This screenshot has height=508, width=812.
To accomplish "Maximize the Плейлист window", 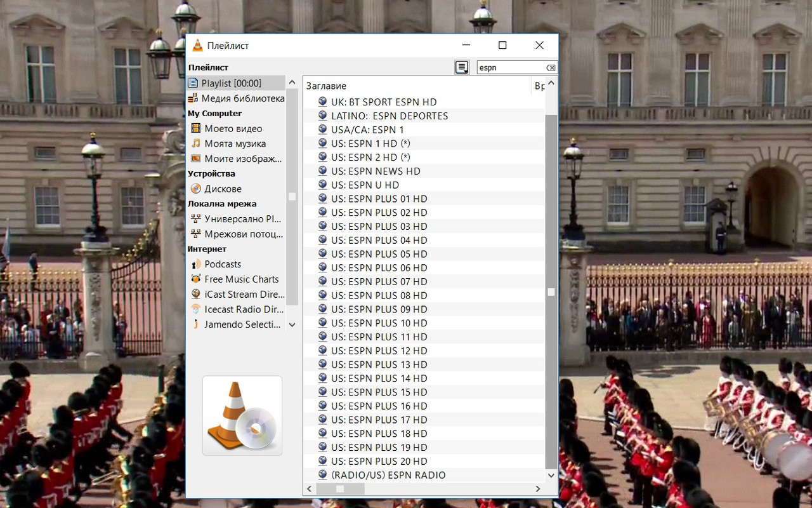I will coord(502,45).
